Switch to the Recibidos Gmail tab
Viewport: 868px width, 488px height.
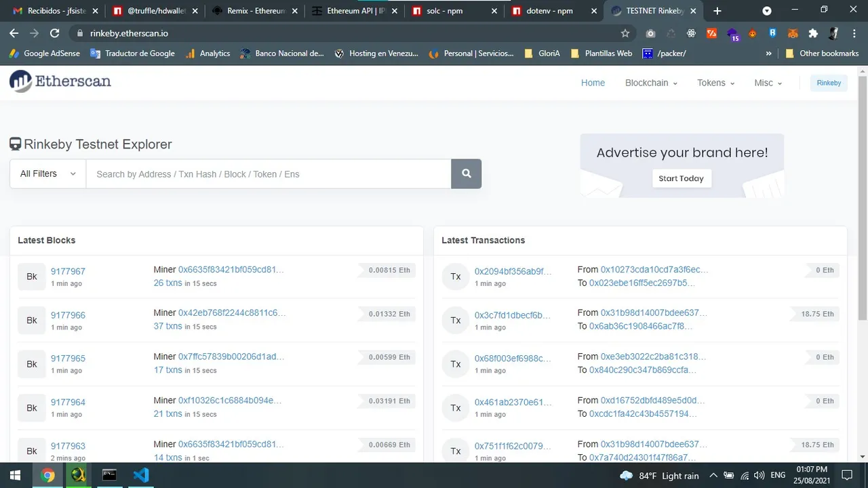click(x=54, y=11)
